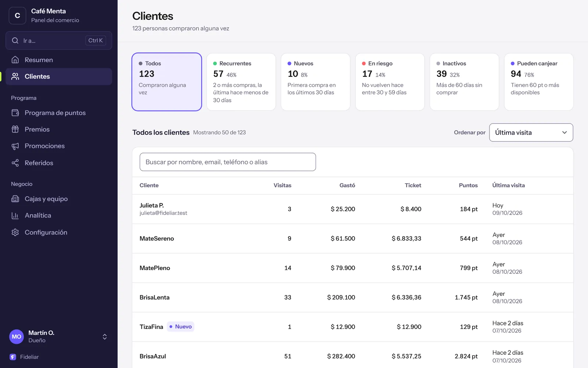Open Analítica menu item
The height and width of the screenshot is (368, 588).
[59, 215]
